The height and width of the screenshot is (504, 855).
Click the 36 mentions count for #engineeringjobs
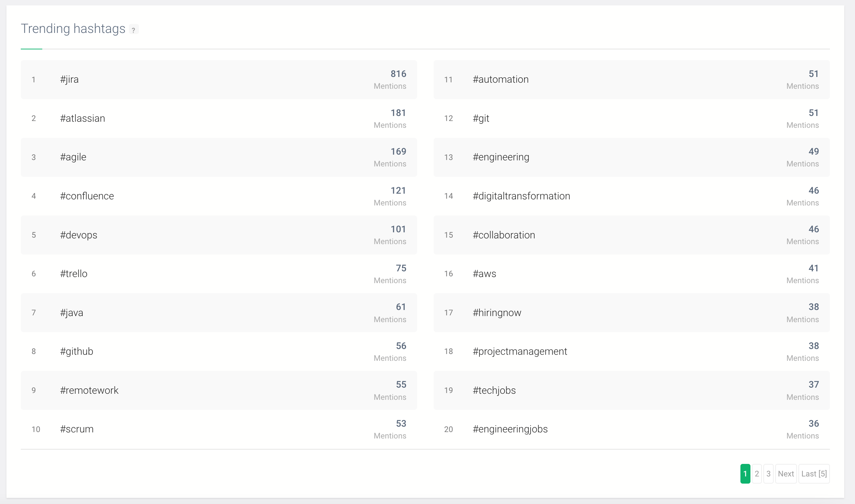pos(813,423)
